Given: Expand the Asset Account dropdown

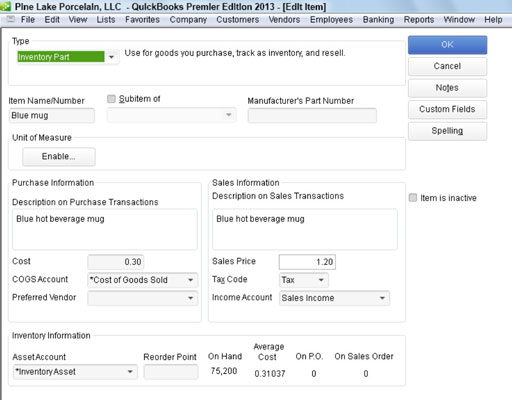Looking at the screenshot, I should coord(130,372).
